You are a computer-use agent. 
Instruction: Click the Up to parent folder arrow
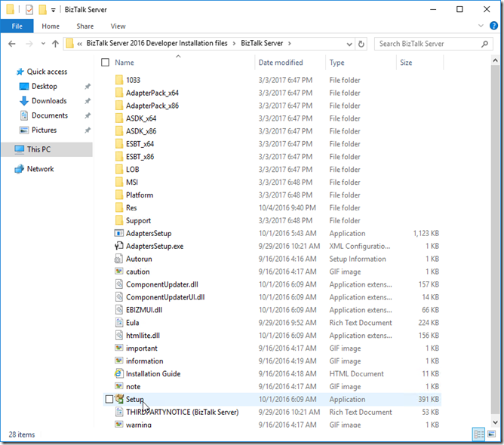click(55, 44)
